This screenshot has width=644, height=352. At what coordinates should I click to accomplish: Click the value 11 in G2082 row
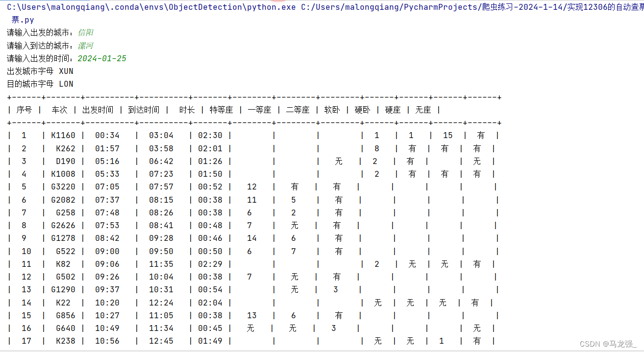pyautogui.click(x=252, y=200)
